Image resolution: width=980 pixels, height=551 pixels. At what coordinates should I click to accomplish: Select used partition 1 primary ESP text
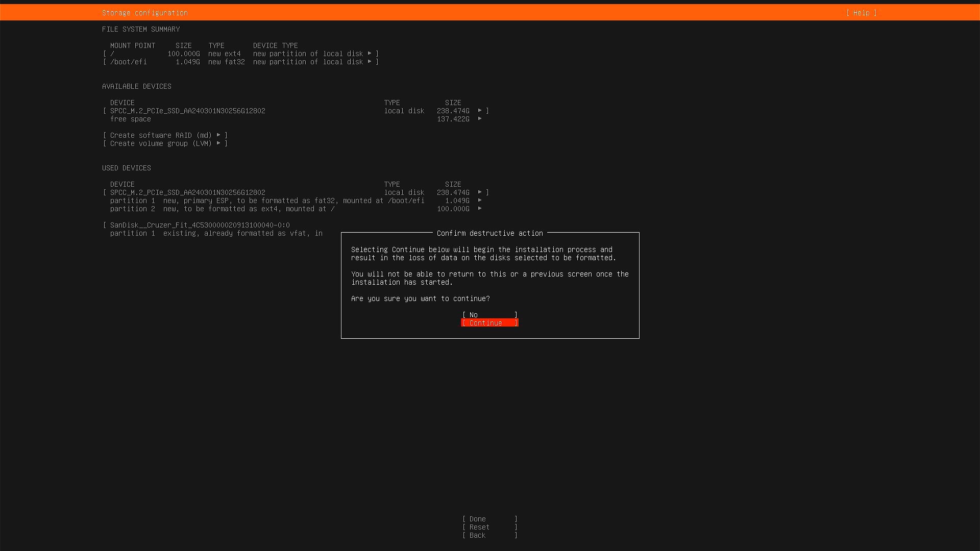tap(267, 201)
